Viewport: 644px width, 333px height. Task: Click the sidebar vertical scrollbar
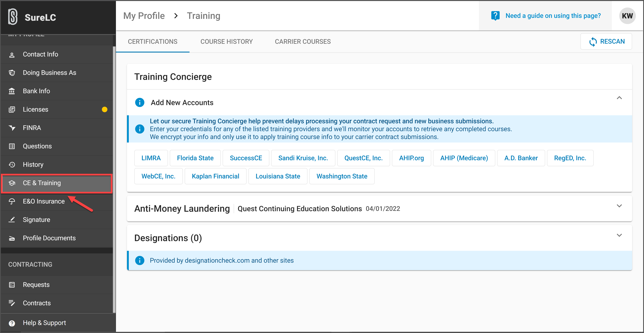pyautogui.click(x=114, y=179)
